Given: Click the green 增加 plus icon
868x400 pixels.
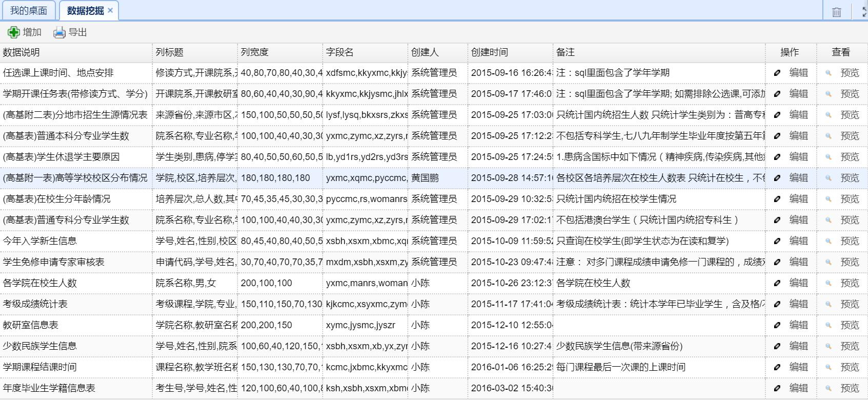Looking at the screenshot, I should 13,32.
